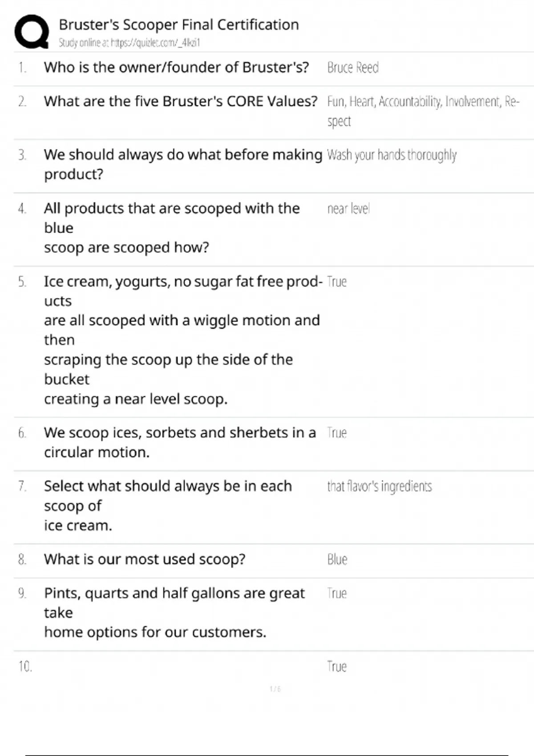Image resolution: width=534 pixels, height=756 pixels.
Task: Click the answer 'Blue'
Action: tap(337, 559)
